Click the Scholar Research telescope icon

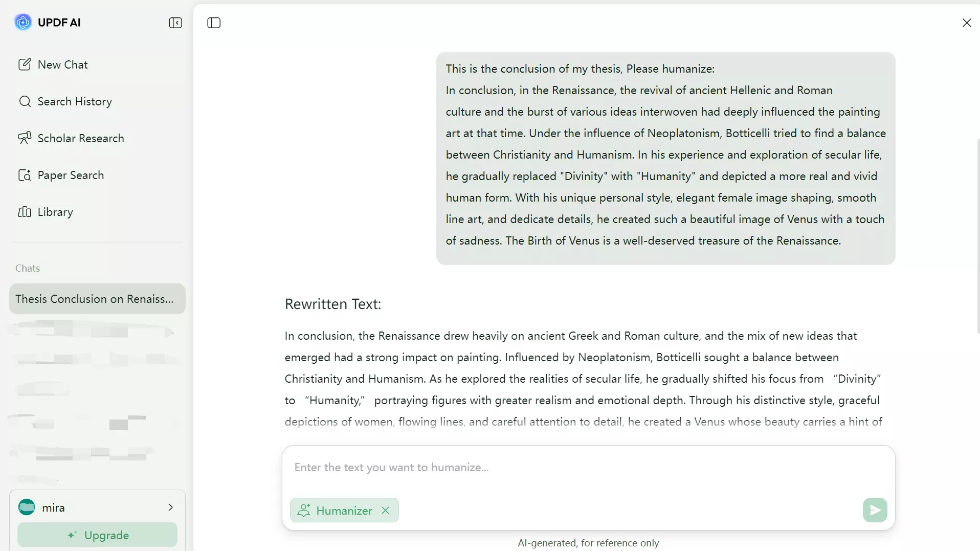[25, 138]
